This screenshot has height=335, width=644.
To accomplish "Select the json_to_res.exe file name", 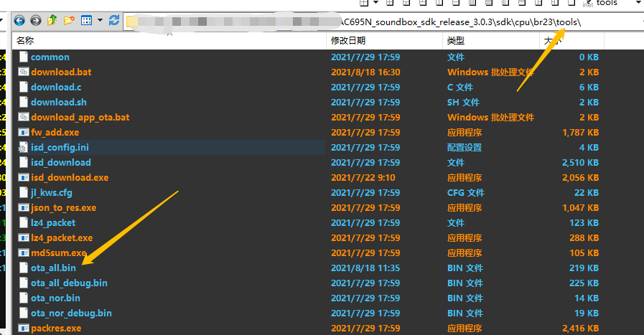I will coord(64,208).
